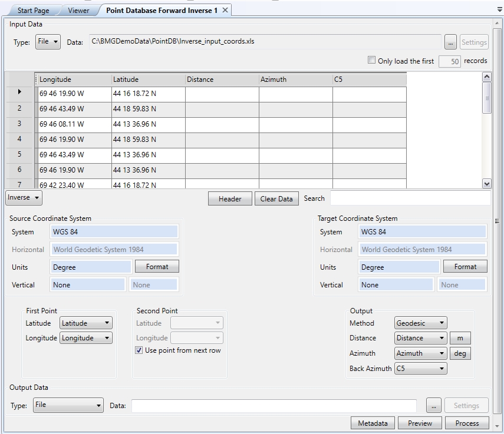The height and width of the screenshot is (434, 504).
Task: Click the Longitude column header
Action: (x=73, y=79)
